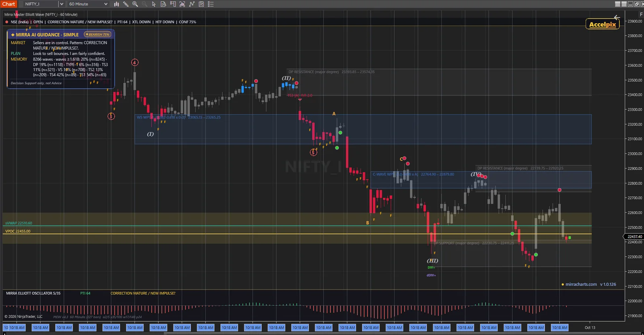644x335 pixels.
Task: Open the mirracharts.com link
Action: click(x=581, y=284)
